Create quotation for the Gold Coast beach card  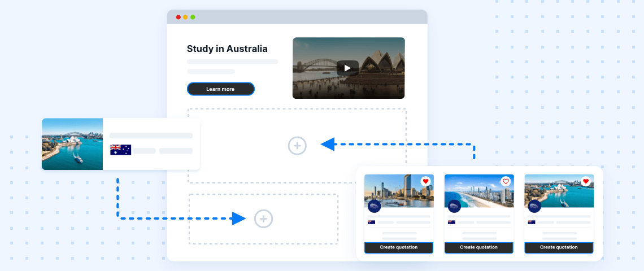pyautogui.click(x=478, y=248)
